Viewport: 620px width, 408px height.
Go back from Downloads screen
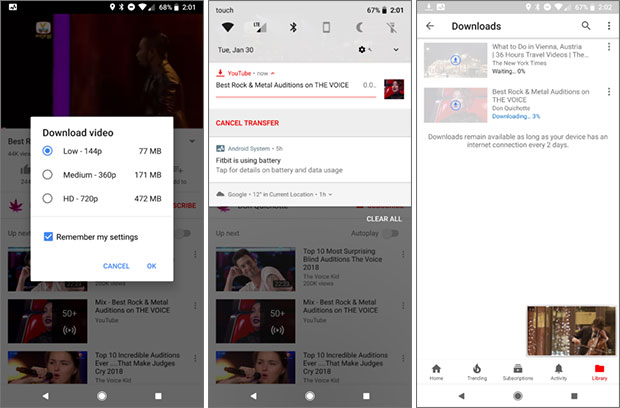pyautogui.click(x=430, y=26)
